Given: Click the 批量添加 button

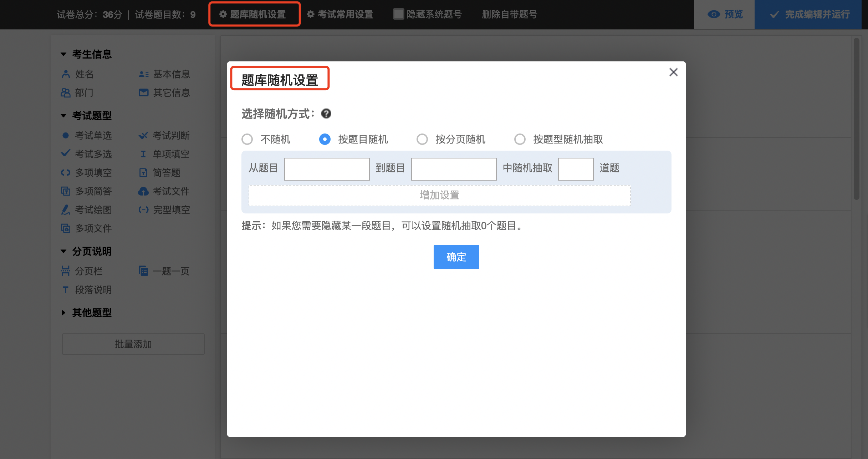Looking at the screenshot, I should [133, 344].
